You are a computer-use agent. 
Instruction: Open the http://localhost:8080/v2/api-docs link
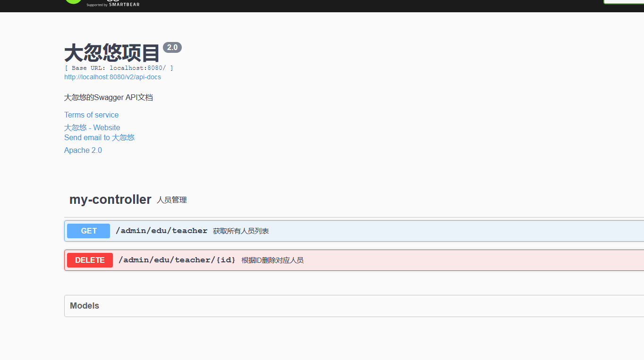click(112, 77)
